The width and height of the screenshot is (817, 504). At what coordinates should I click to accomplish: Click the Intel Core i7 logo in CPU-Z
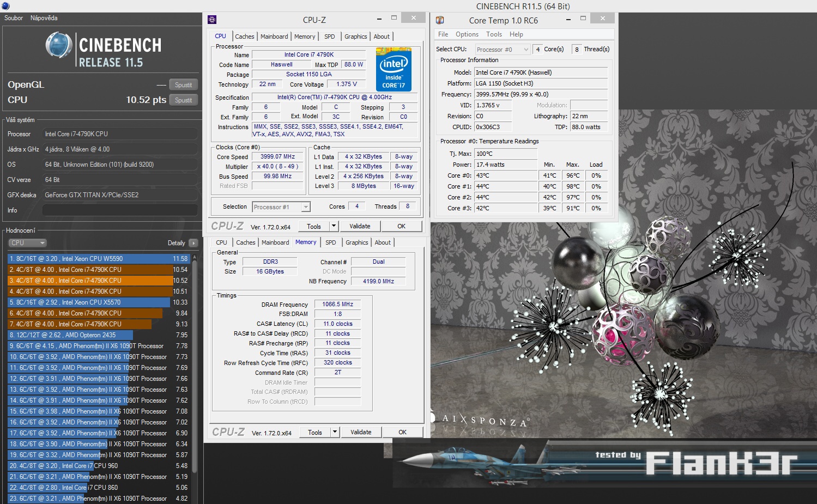(394, 69)
